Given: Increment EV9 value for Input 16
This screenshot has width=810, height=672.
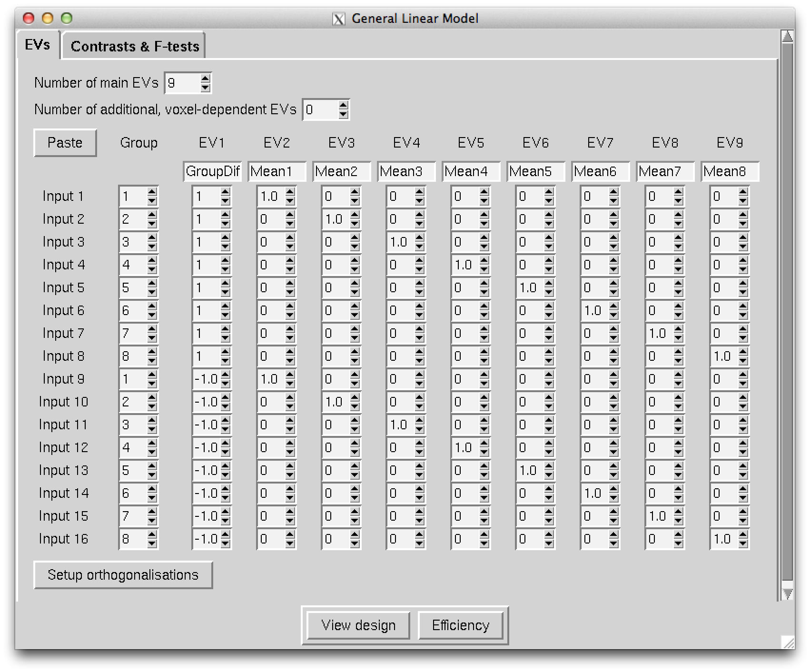Looking at the screenshot, I should point(743,535).
